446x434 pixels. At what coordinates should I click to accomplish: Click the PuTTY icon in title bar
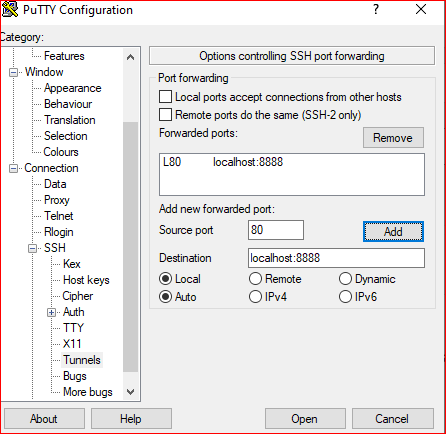(10, 9)
